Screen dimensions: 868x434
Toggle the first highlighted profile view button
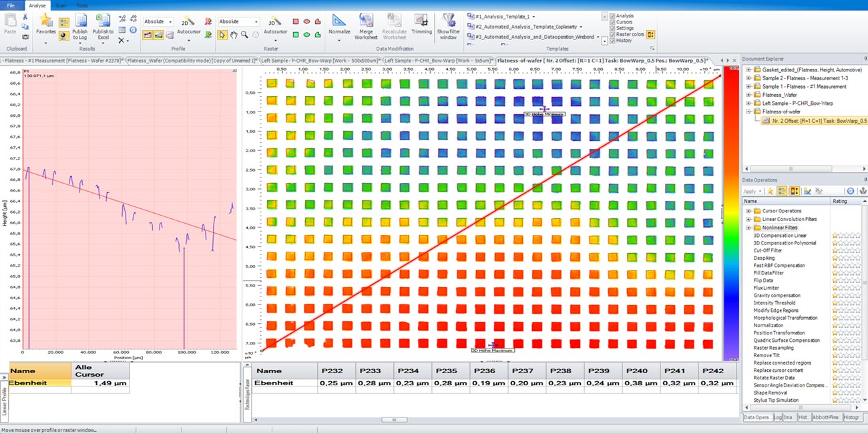pos(147,35)
